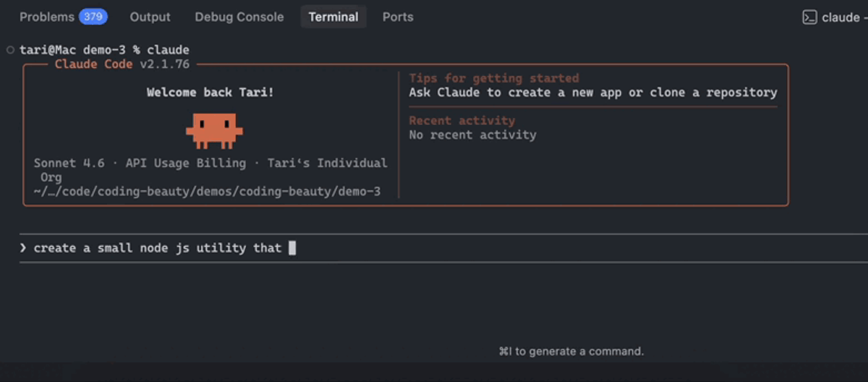This screenshot has width=868, height=382.
Task: Click the terminal command decoration circle
Action: click(10, 50)
